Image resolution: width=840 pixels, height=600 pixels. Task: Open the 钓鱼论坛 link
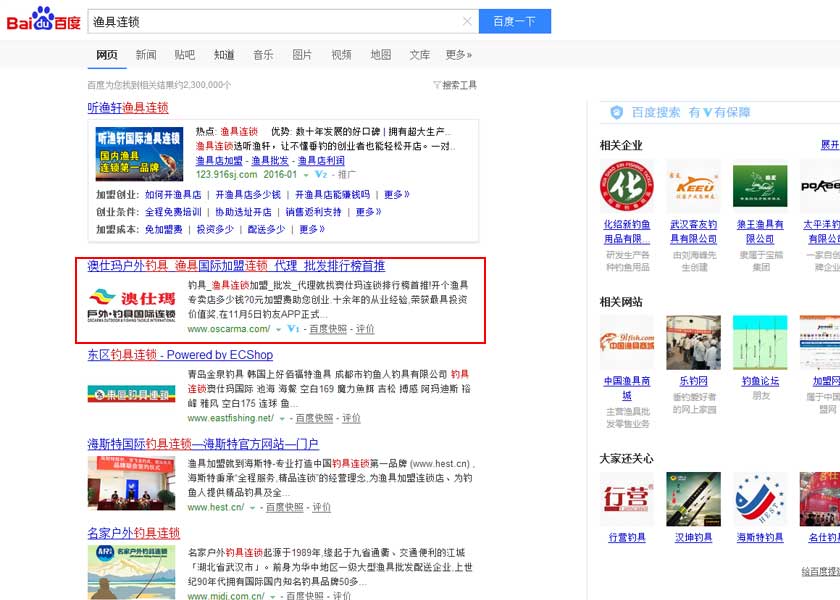tap(760, 381)
